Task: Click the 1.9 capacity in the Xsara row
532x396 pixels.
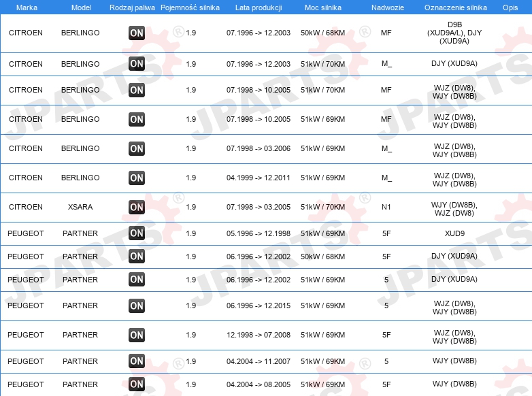Action: (x=191, y=207)
